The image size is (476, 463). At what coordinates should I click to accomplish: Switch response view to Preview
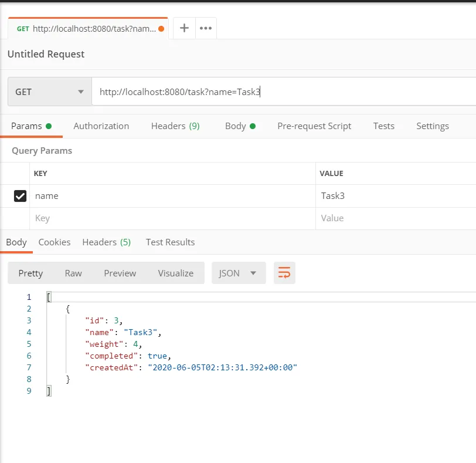click(120, 273)
